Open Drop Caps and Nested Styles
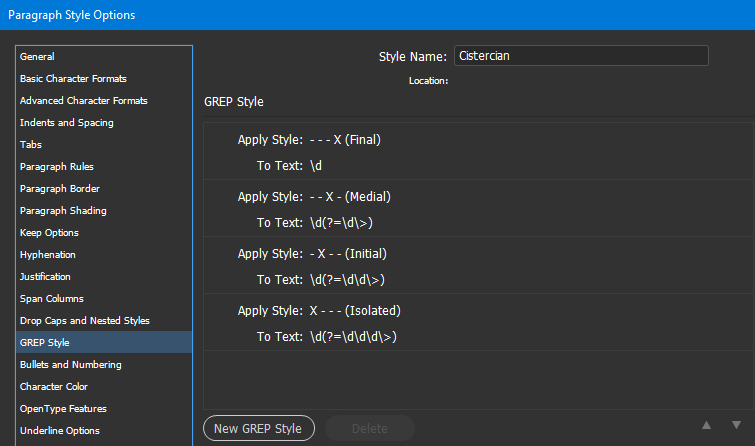 (x=85, y=321)
